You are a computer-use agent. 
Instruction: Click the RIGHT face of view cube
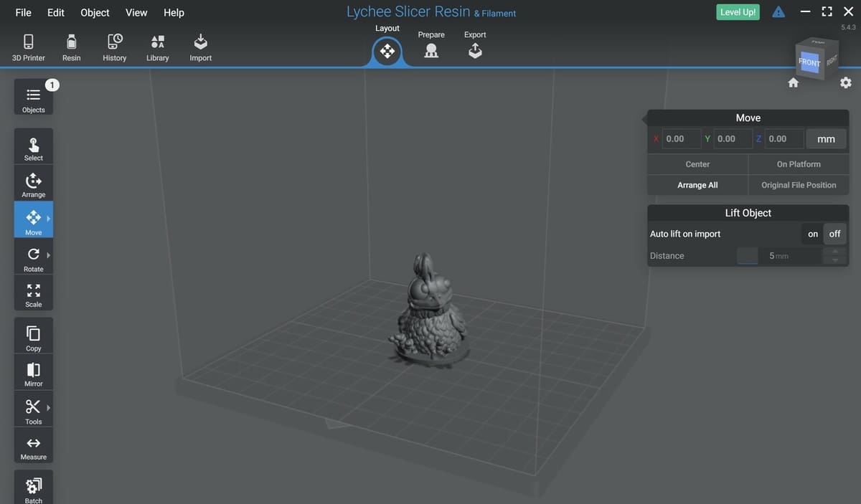[832, 60]
